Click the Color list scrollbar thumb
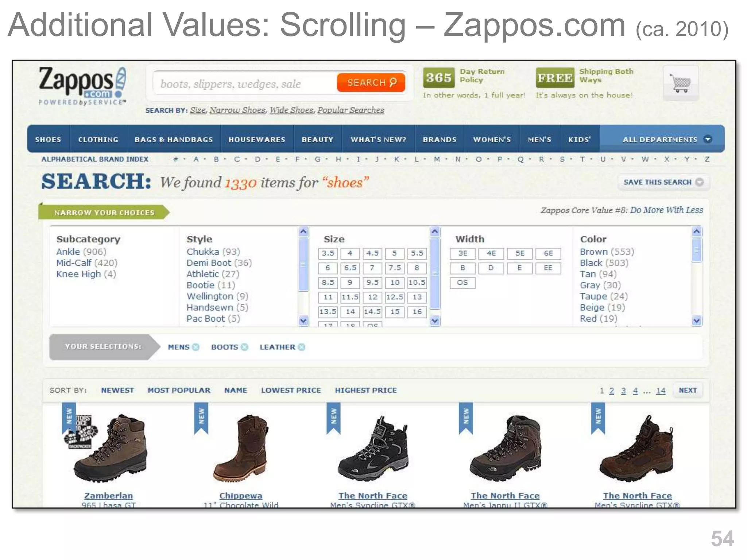The width and height of the screenshot is (747, 560). [x=696, y=250]
